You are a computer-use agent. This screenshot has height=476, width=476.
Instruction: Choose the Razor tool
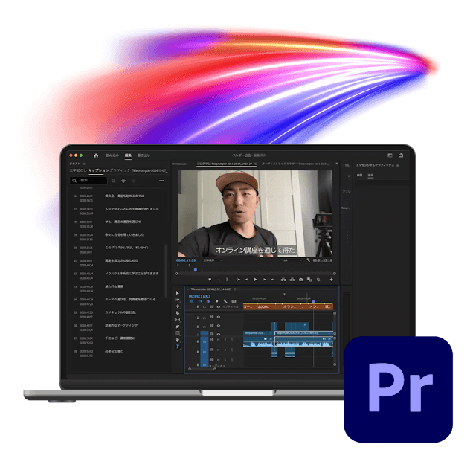[178, 313]
